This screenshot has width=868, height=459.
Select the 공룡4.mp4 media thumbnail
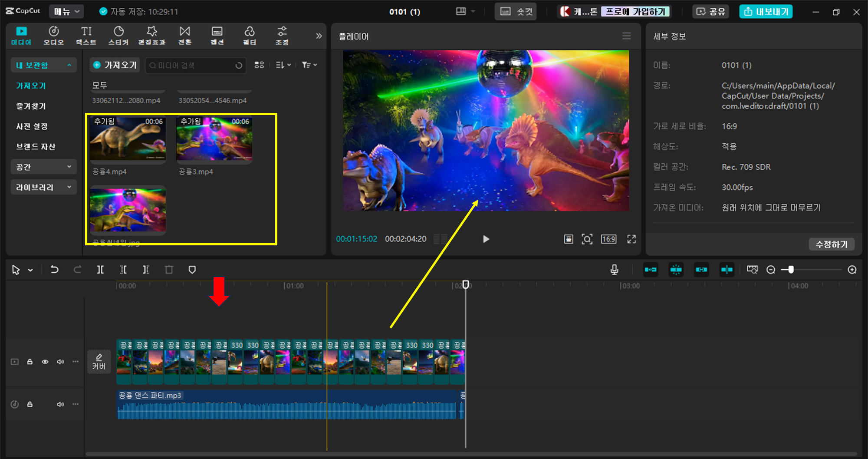tap(128, 140)
